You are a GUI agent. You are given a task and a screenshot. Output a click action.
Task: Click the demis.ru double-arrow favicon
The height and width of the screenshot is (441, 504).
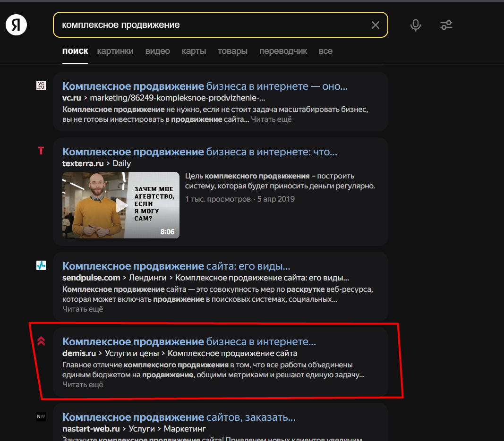41,340
